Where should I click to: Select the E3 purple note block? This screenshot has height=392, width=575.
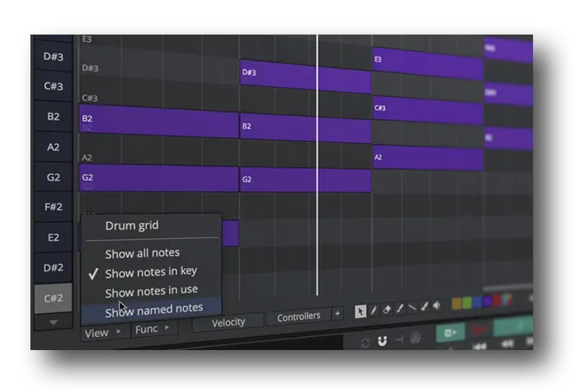(x=428, y=63)
